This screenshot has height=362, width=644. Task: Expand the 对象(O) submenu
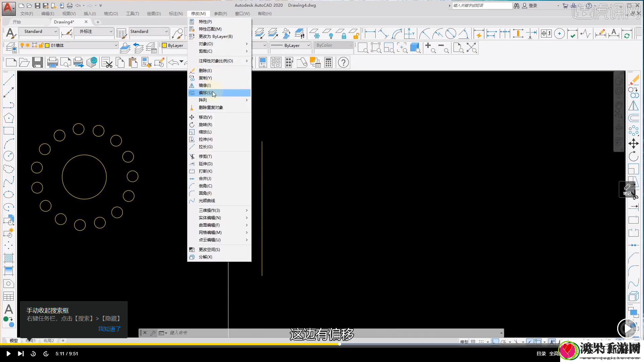pyautogui.click(x=219, y=44)
